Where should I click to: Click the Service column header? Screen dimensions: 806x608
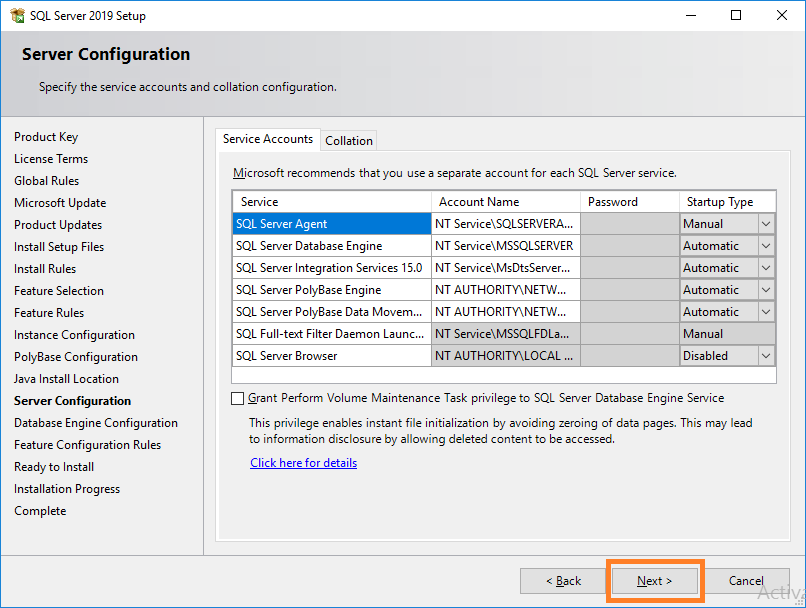(x=332, y=202)
